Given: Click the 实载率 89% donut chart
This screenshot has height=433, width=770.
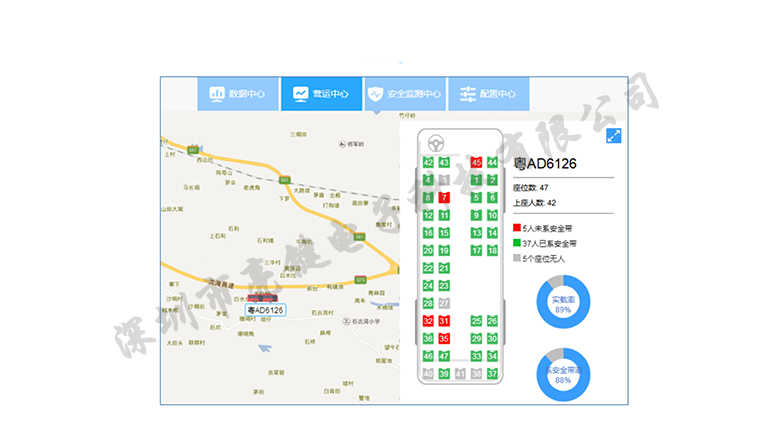Looking at the screenshot, I should click(x=562, y=304).
